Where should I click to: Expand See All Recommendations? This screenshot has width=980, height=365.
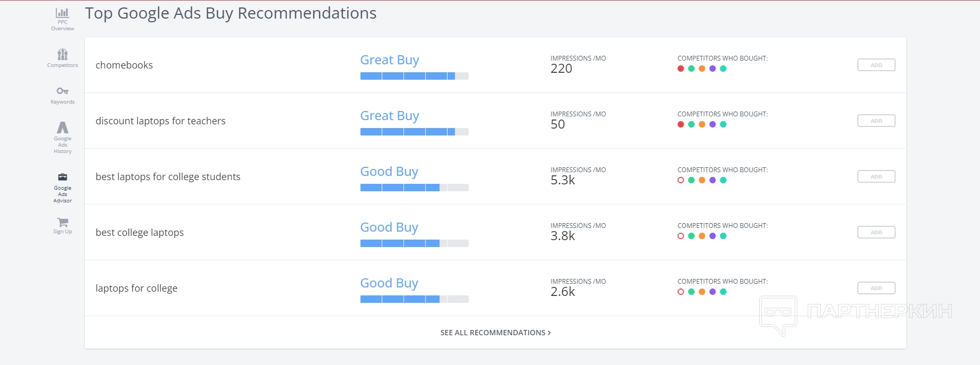[495, 333]
